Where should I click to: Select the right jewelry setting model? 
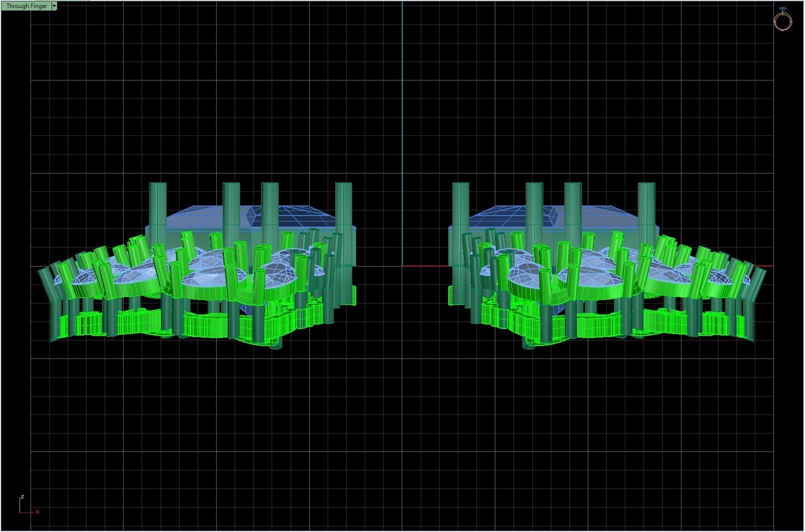[606, 265]
